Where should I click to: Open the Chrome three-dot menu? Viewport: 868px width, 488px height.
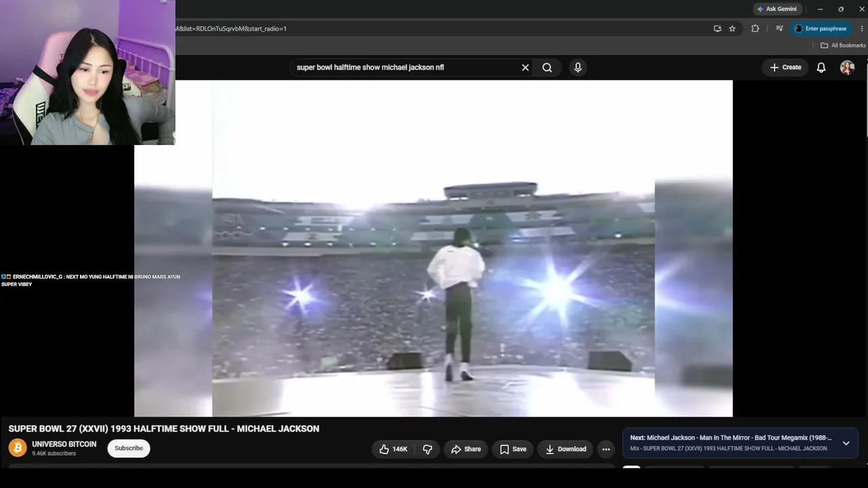[862, 28]
